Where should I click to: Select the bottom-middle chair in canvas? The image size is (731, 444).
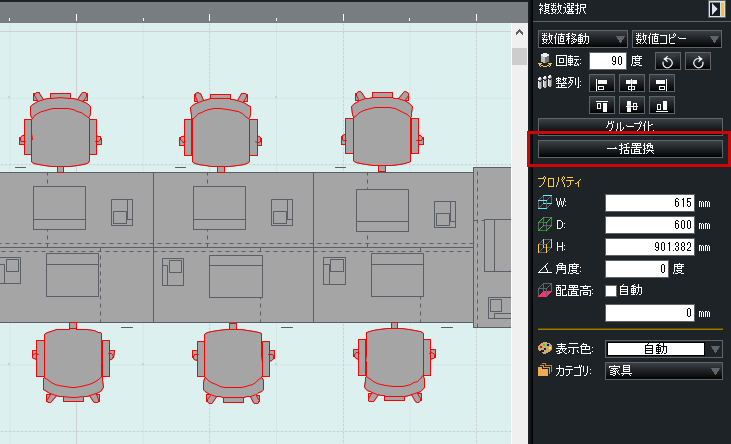pos(233,363)
